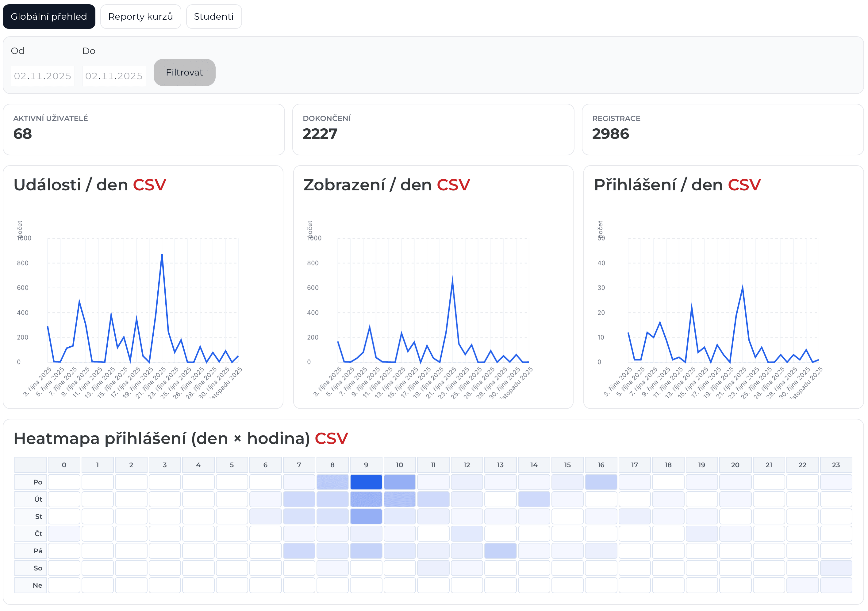868x611 pixels.
Task: Download CSV for the Heatmapa přihlášení
Action: [331, 439]
